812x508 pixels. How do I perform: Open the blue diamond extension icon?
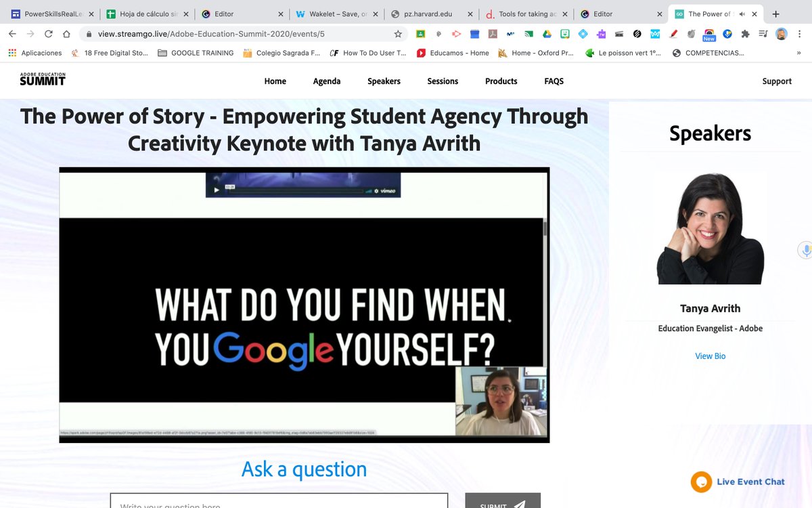click(x=583, y=34)
